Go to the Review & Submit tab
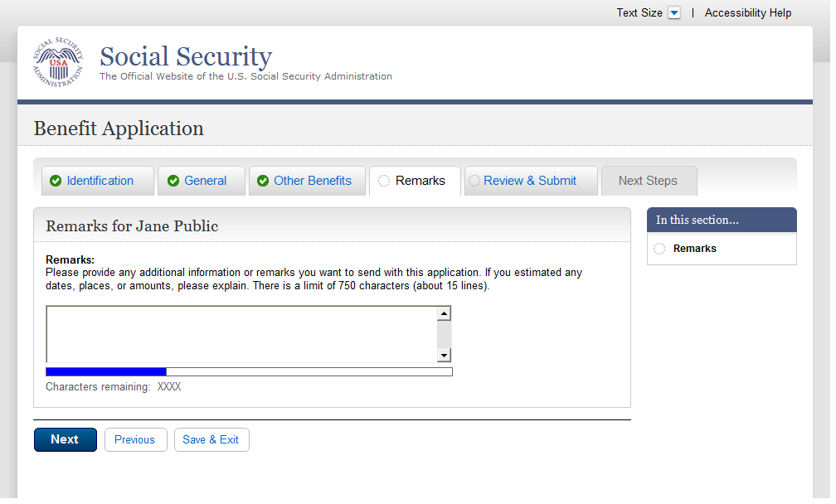 point(530,181)
